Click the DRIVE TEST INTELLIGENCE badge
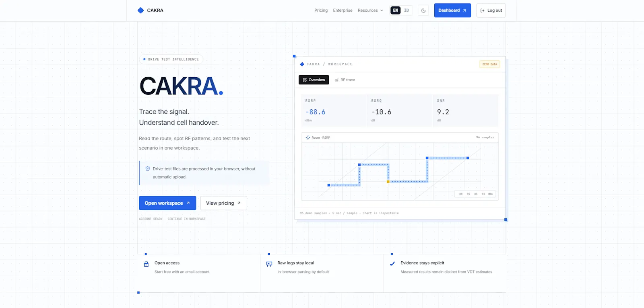 (171, 60)
